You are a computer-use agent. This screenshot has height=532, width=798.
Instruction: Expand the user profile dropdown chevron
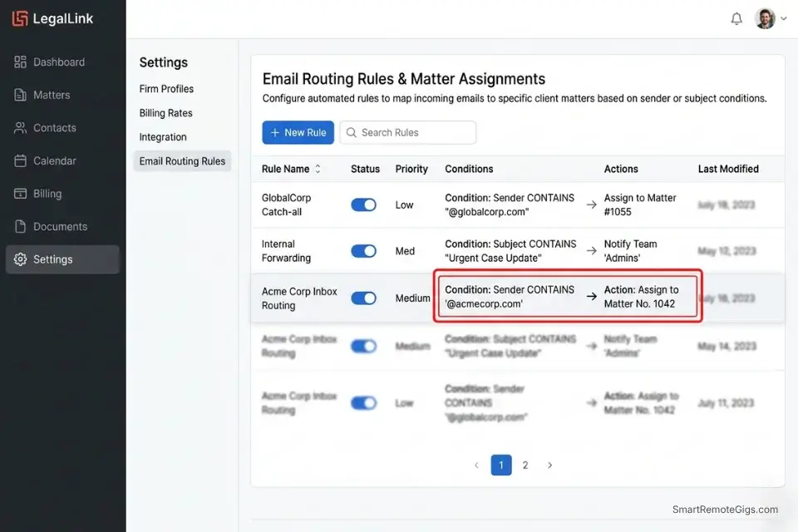784,18
